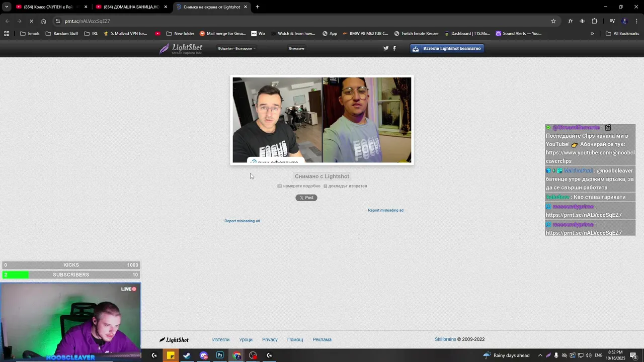The height and width of the screenshot is (362, 644).
Task: Close the Lightshot screenshot tab
Action: coord(246,7)
